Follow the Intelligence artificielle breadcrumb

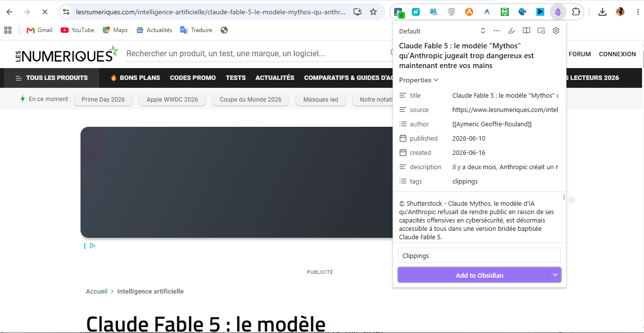tap(150, 292)
